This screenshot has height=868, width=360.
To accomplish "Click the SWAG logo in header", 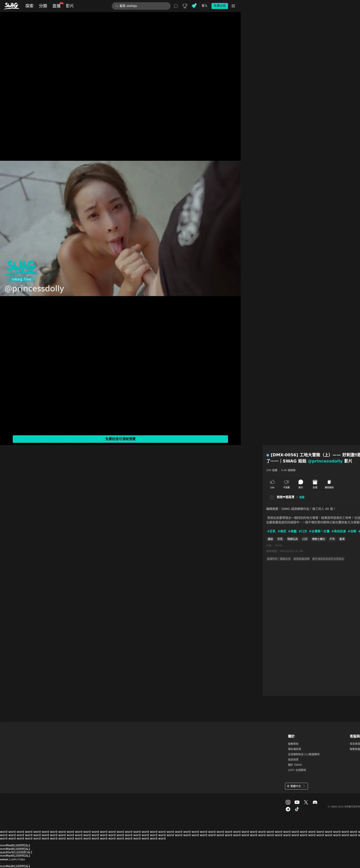I will pos(12,6).
